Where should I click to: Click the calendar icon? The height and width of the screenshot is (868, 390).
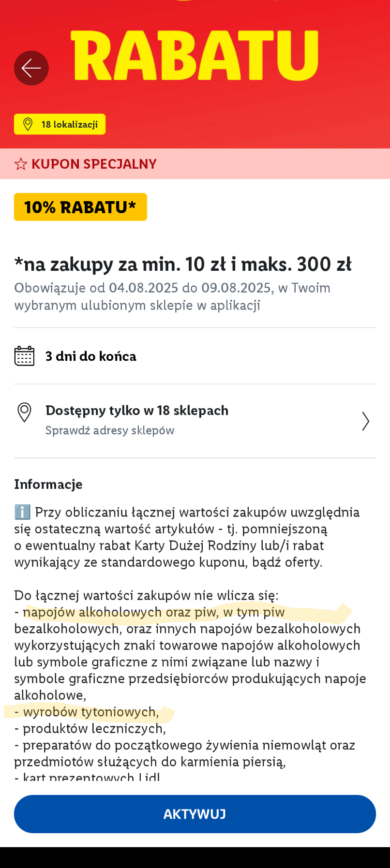(24, 356)
